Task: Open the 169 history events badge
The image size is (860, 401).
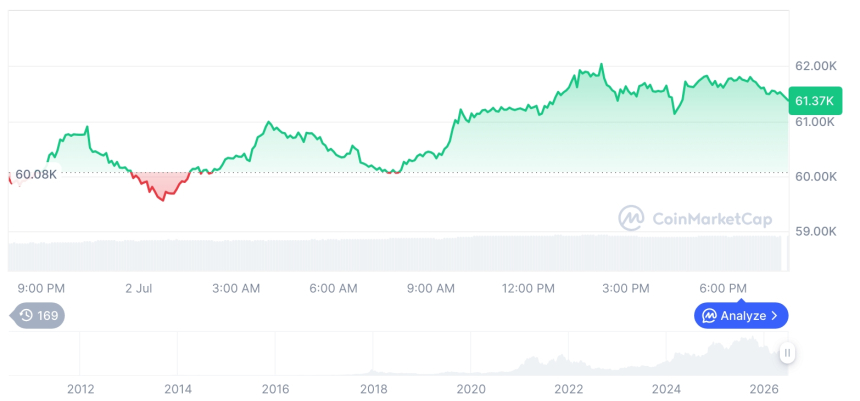Action: point(37,315)
